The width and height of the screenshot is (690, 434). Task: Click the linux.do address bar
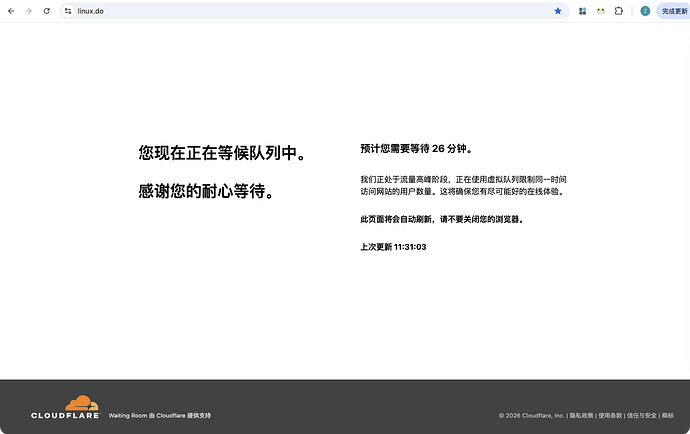pos(314,11)
